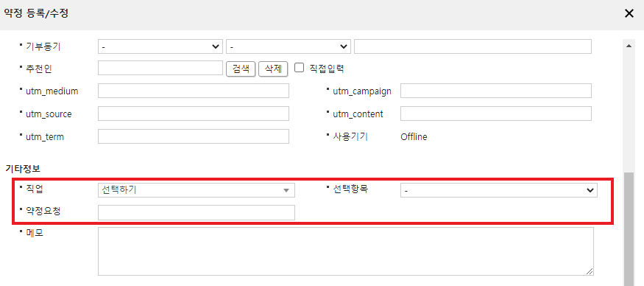Image resolution: width=644 pixels, height=286 pixels.
Task: Open the 직업 선택하기 dropdown
Action: tap(197, 190)
